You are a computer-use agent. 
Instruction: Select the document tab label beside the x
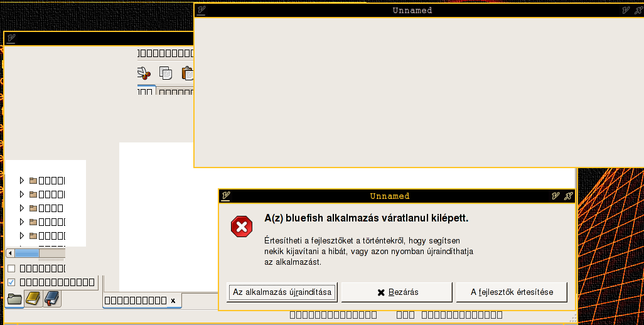pyautogui.click(x=136, y=301)
